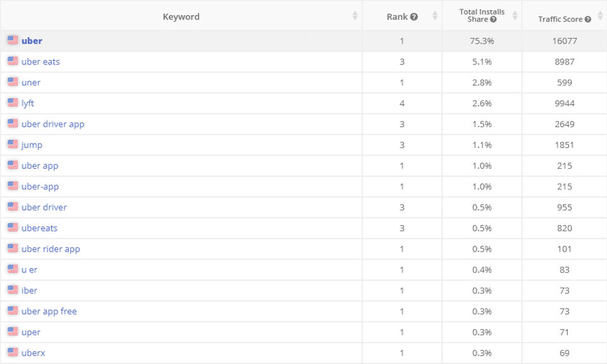
Task: Click the Rank help question-mark icon
Action: 414,17
